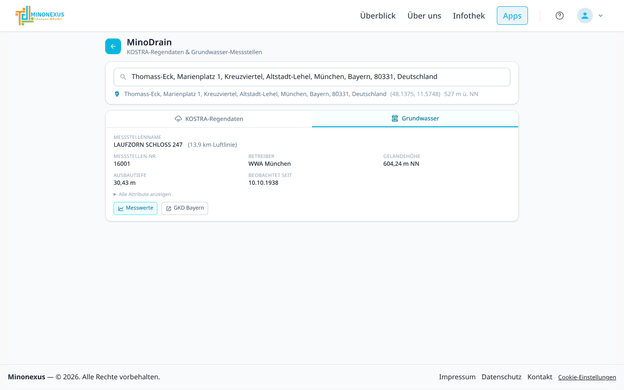Expand the user account dropdown chevron
624x390 pixels.
point(601,16)
